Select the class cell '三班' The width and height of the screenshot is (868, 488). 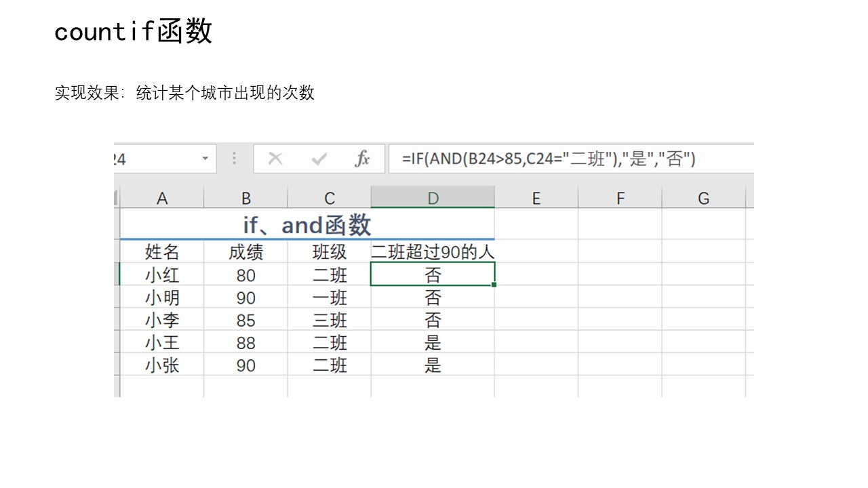pyautogui.click(x=330, y=320)
